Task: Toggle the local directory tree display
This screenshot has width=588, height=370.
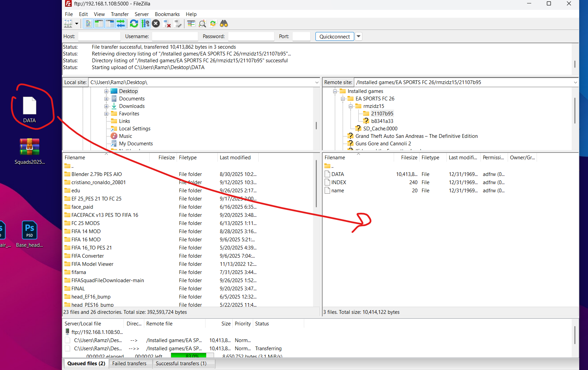Action: click(x=99, y=23)
